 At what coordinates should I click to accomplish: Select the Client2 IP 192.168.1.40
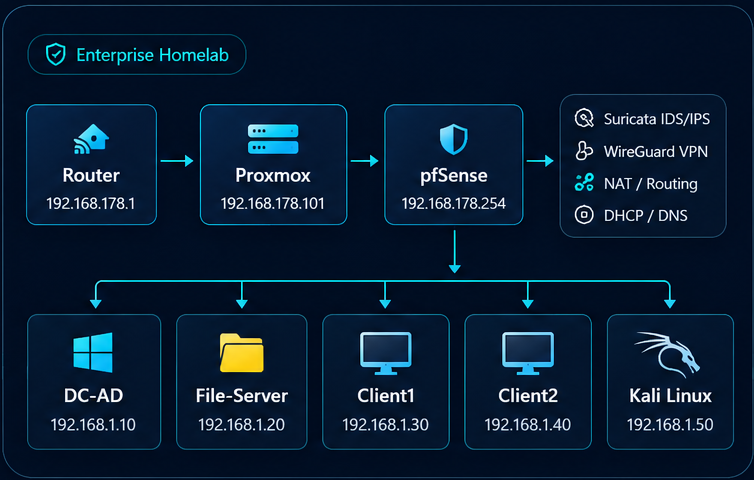[528, 425]
